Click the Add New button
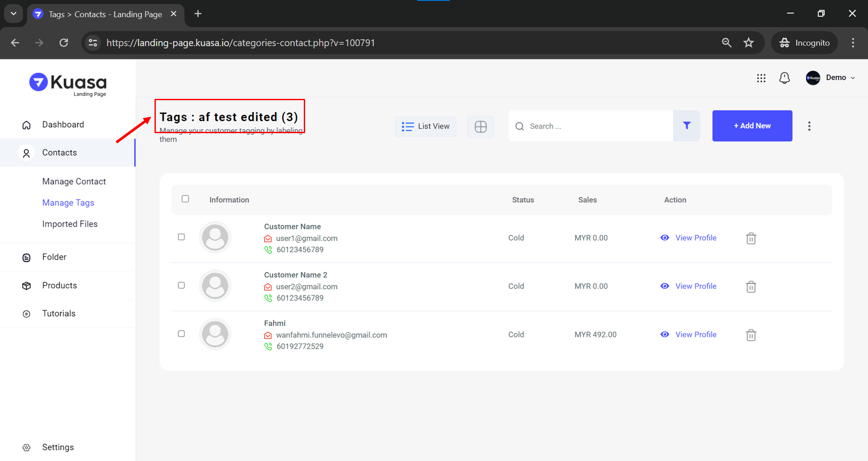Viewport: 868px width, 461px height. pos(752,126)
